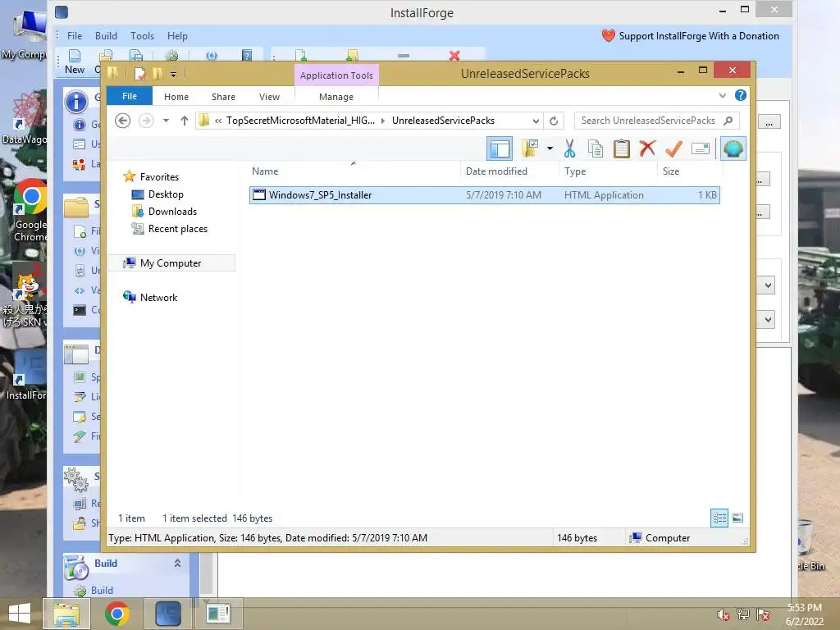Click upper browse '...' button in InstallForge
This screenshot has width=840, height=630.
[769, 122]
